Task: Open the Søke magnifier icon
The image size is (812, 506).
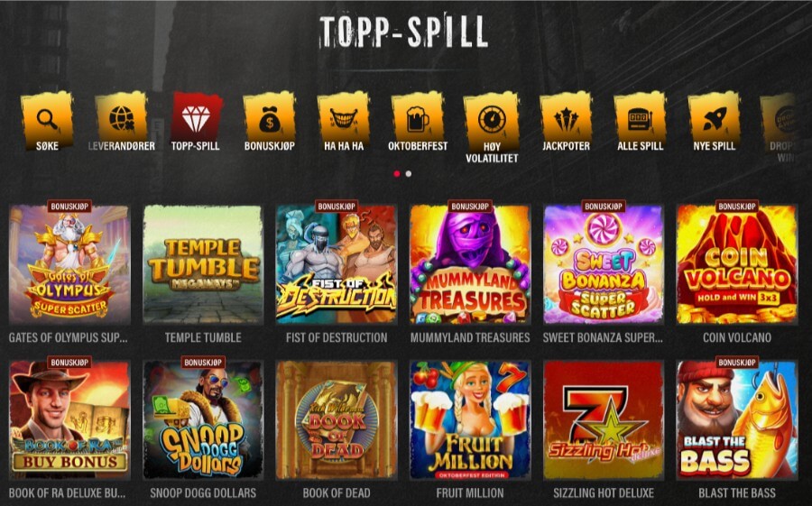Action: [x=47, y=120]
